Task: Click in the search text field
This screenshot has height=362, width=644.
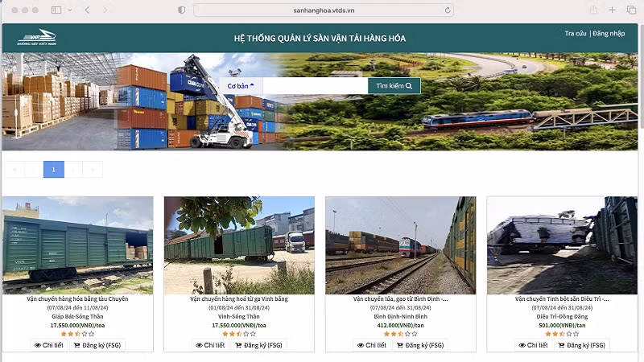Action: point(315,85)
